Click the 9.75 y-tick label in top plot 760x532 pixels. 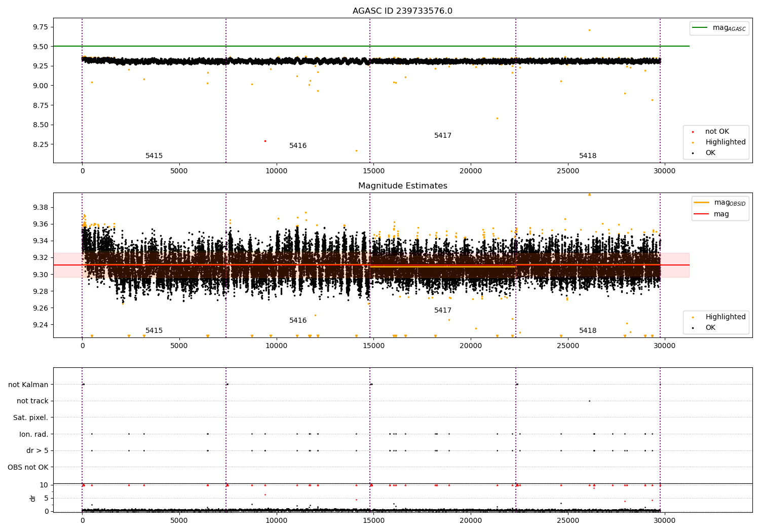(40, 27)
